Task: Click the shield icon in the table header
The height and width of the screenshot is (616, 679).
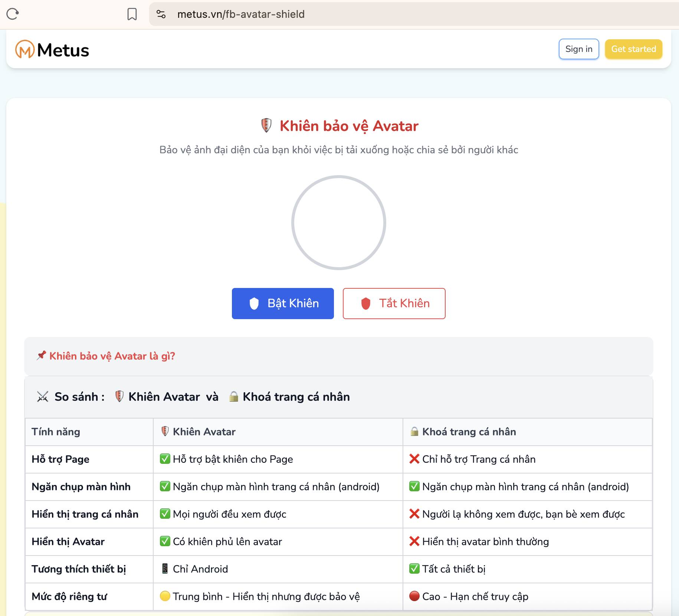Action: tap(165, 432)
